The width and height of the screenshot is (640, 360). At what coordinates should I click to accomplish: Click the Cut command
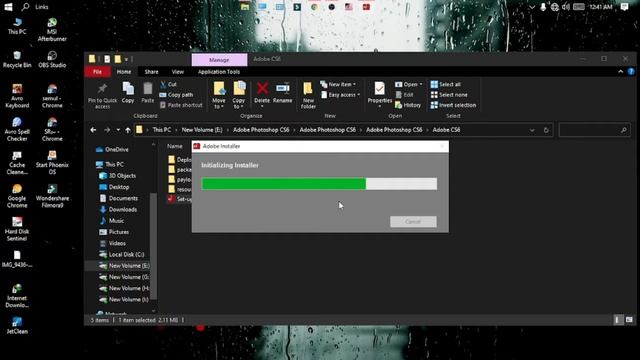pyautogui.click(x=168, y=84)
